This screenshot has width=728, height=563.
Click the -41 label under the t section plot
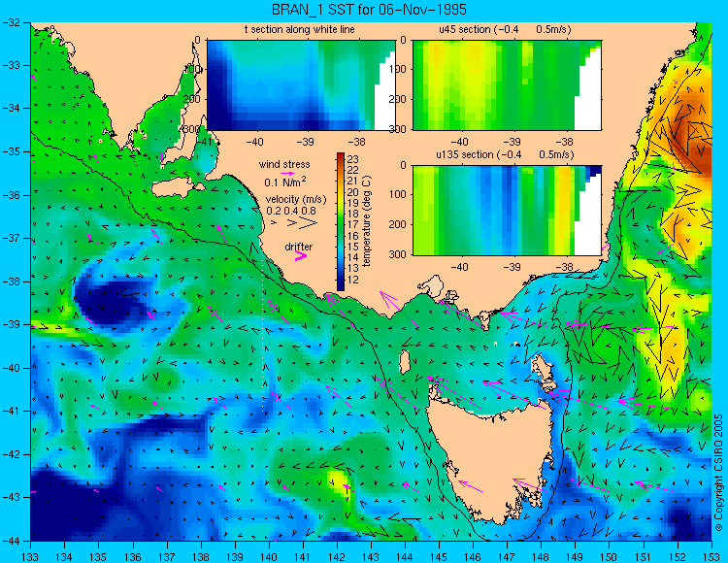point(203,142)
